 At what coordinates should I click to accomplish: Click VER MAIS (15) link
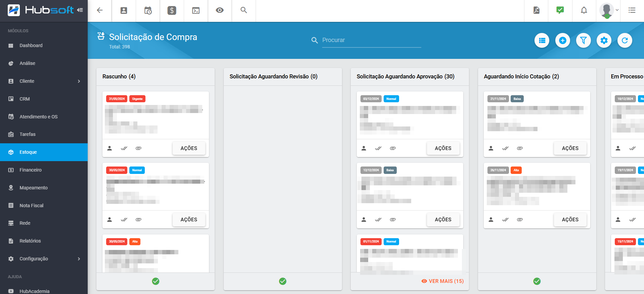442,281
